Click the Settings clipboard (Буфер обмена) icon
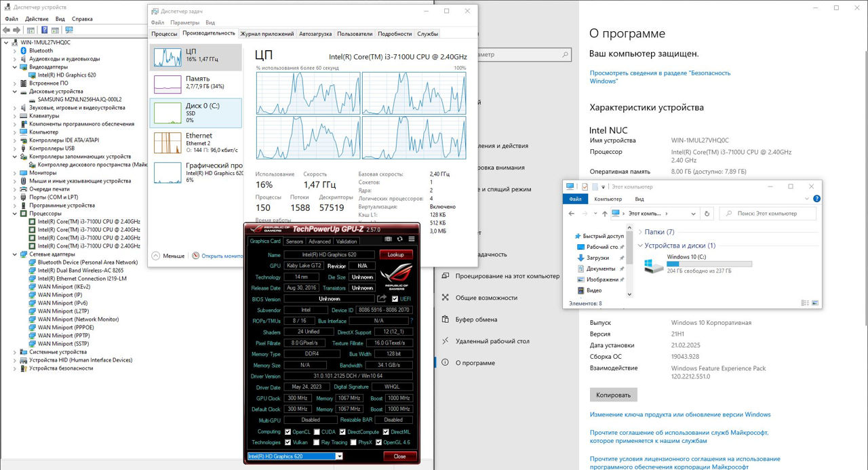Image resolution: width=868 pixels, height=470 pixels. tap(445, 319)
